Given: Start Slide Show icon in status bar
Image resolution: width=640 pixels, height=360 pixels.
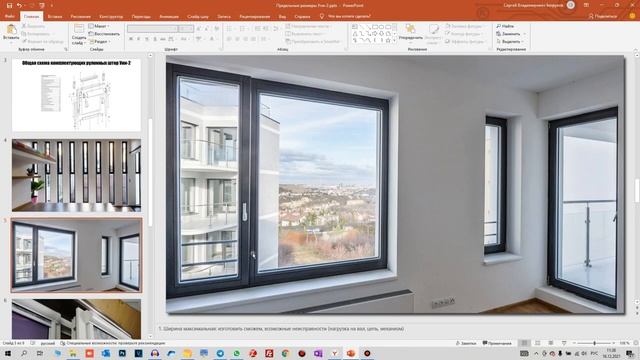Looking at the screenshot, I should coord(564,343).
